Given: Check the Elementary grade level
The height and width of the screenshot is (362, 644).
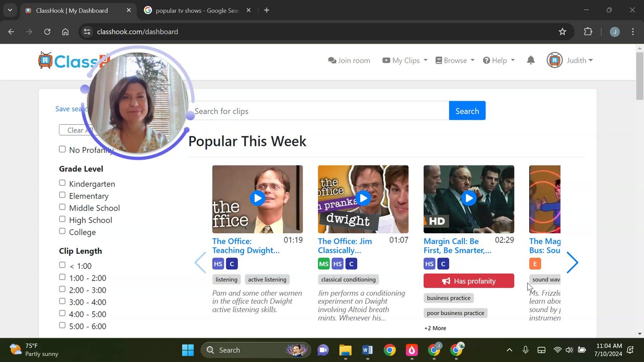Looking at the screenshot, I should pyautogui.click(x=62, y=195).
